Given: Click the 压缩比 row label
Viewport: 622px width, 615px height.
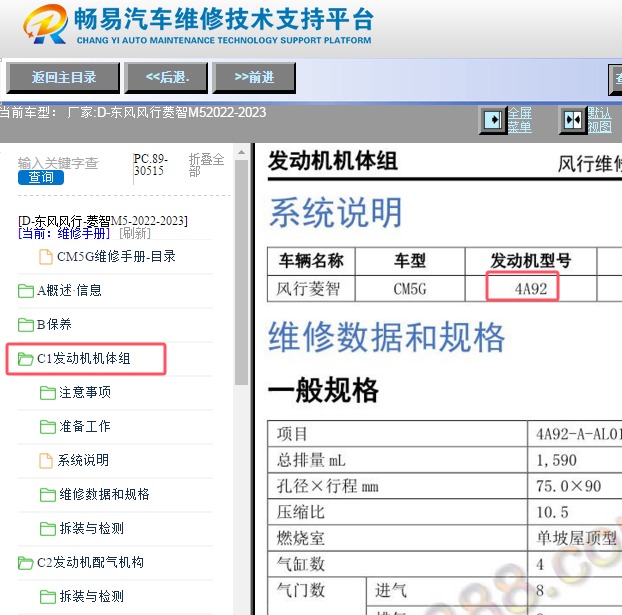Looking at the screenshot, I should [x=301, y=512].
